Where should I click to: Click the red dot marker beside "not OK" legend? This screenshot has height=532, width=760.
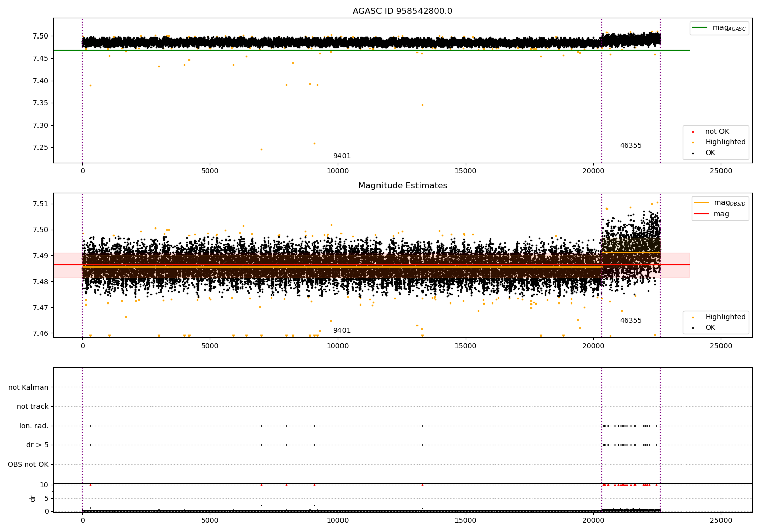coord(693,132)
